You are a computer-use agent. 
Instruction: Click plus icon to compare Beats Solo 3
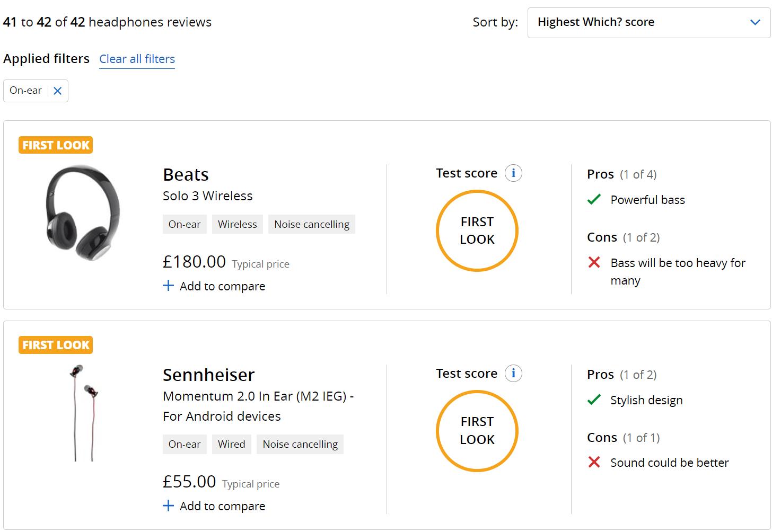[x=168, y=286]
